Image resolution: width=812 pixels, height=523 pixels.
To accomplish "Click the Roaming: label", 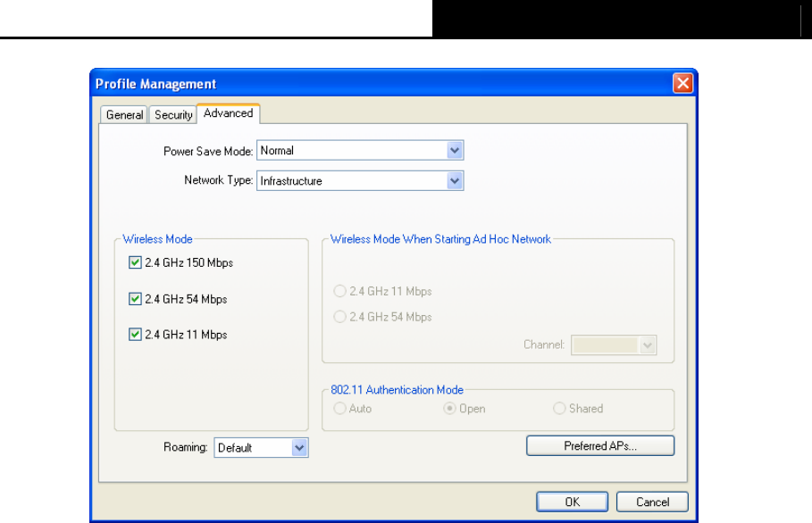I will click(x=186, y=447).
